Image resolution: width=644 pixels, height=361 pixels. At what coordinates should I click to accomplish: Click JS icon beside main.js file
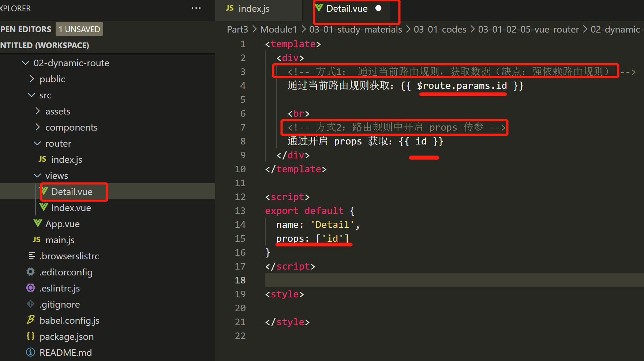tap(37, 240)
